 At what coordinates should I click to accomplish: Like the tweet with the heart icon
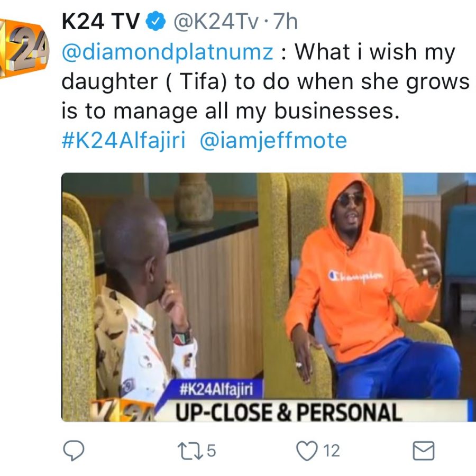(307, 451)
